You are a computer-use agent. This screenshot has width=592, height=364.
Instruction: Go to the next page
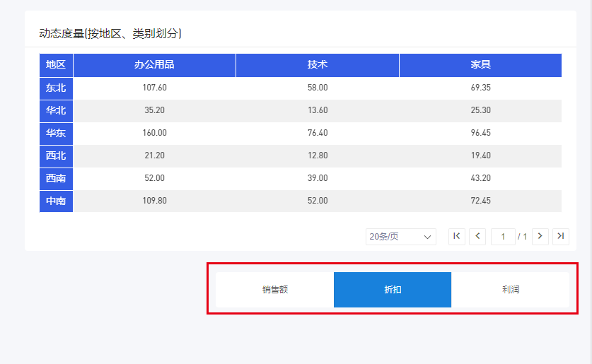(x=540, y=236)
